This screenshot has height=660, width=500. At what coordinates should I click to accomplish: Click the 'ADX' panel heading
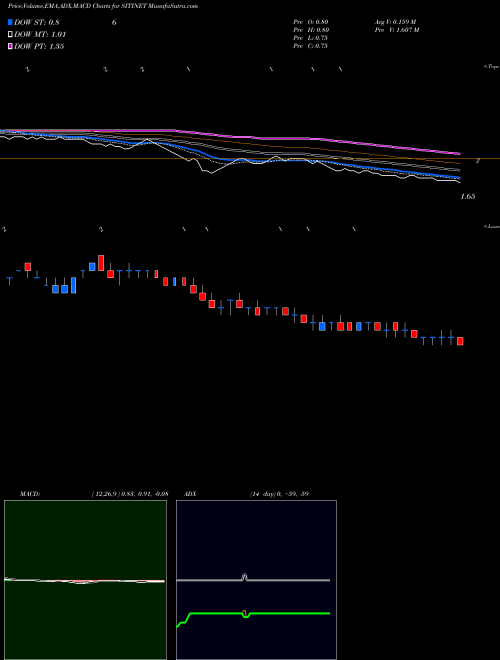(x=190, y=494)
